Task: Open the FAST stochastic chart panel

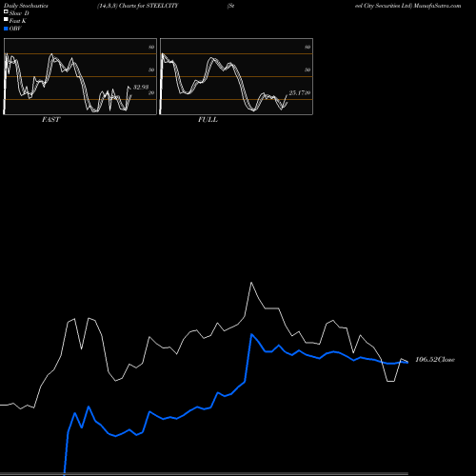Action: (80, 76)
